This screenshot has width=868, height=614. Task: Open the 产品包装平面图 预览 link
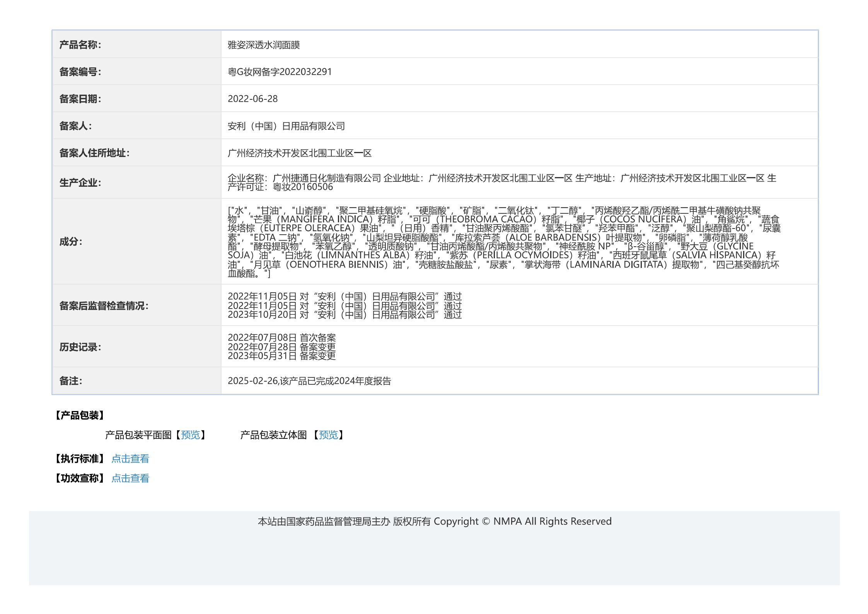click(x=190, y=435)
